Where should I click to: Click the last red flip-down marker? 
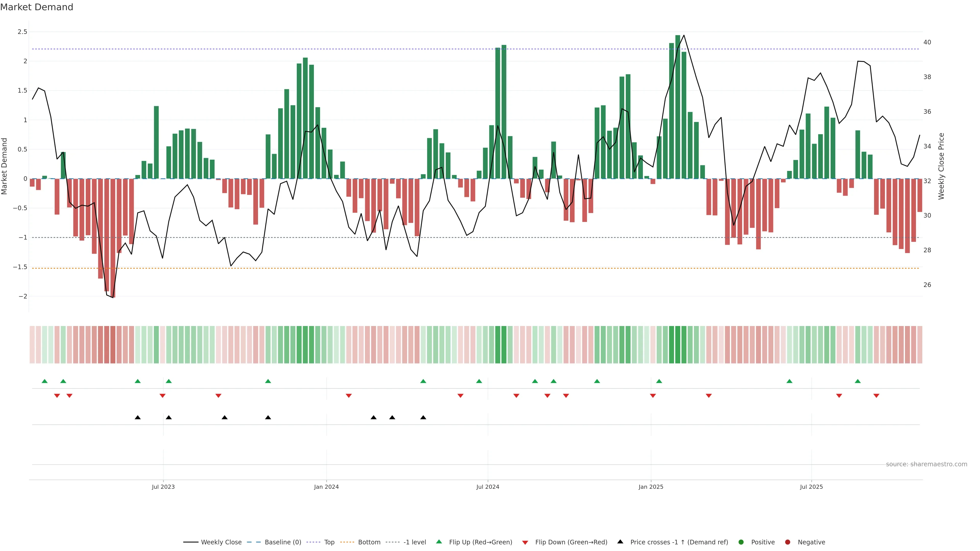[876, 395]
